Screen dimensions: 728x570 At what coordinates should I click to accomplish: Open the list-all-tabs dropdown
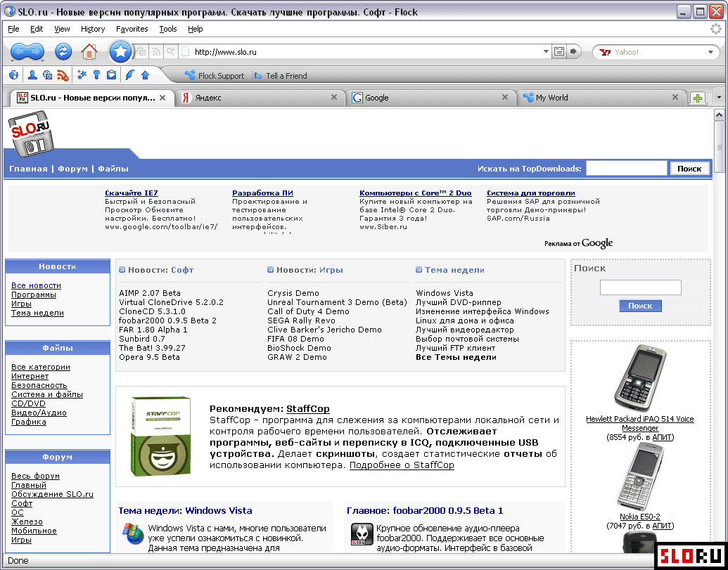point(719,98)
